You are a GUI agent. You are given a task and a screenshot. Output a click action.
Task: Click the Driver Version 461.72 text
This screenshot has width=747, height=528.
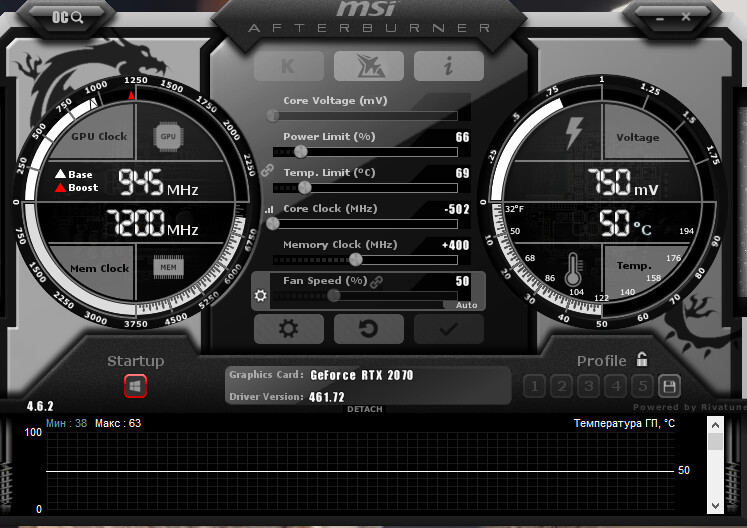pos(326,397)
